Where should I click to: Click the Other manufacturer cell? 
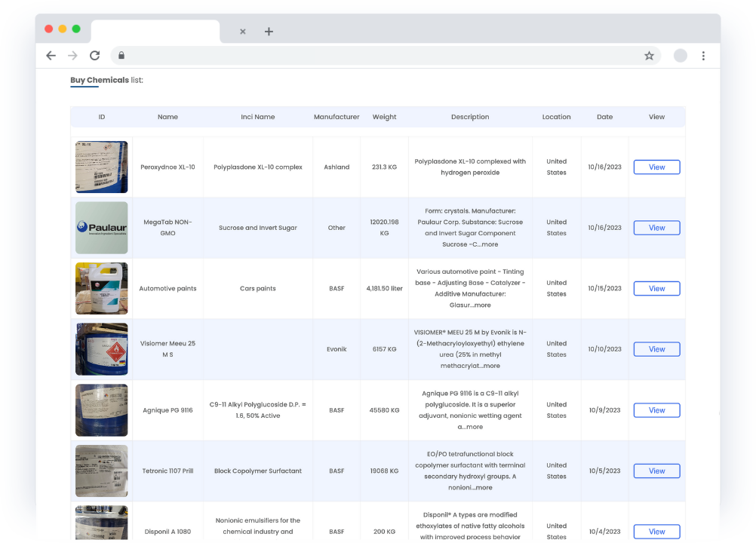click(x=337, y=228)
